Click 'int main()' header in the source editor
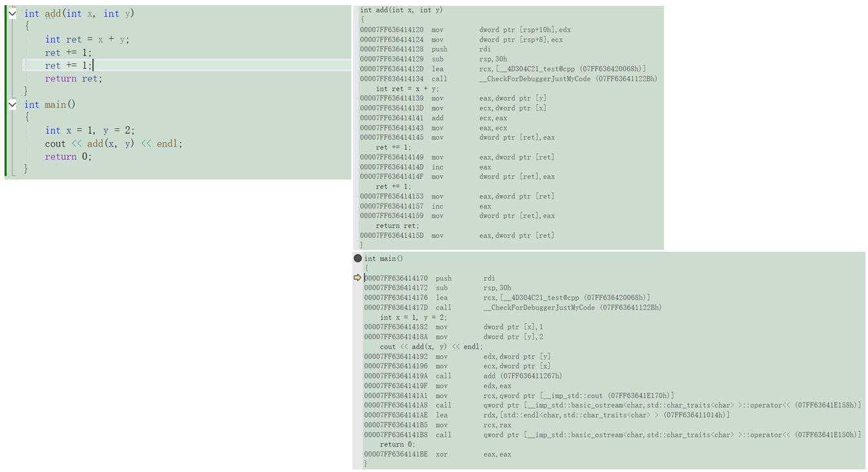Viewport: 868px width, 472px height. [50, 105]
